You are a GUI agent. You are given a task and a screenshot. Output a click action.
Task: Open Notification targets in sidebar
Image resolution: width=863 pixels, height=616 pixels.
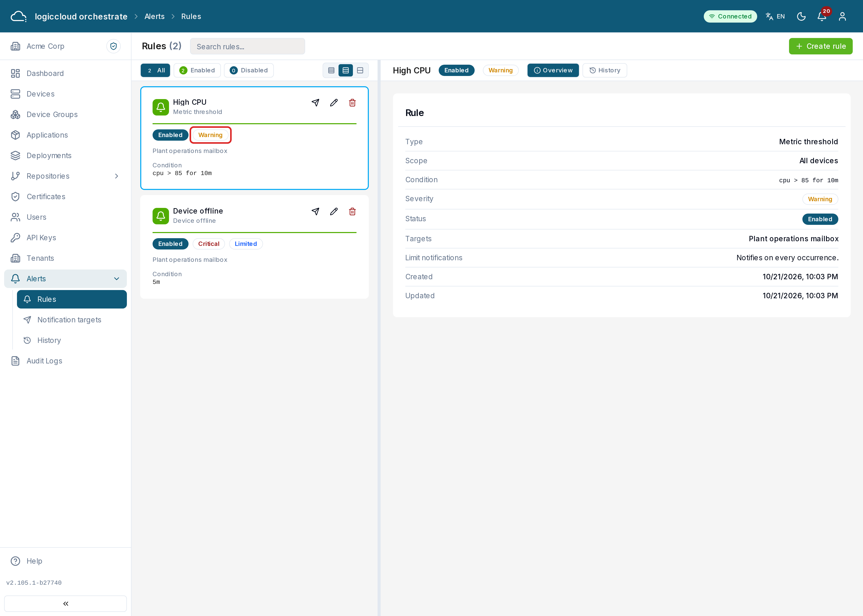(x=69, y=320)
